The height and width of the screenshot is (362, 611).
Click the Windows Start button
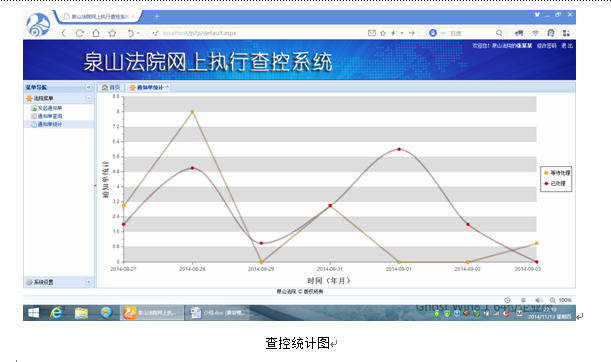(34, 313)
